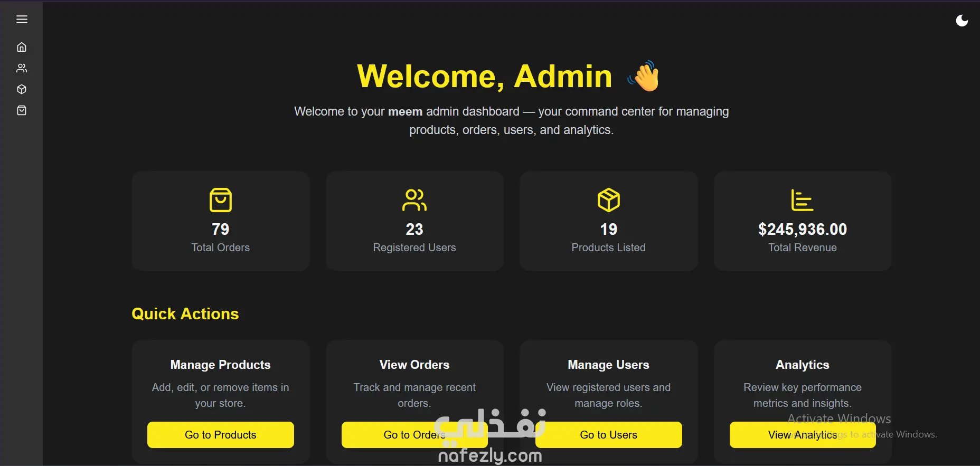Open Users via the sidebar people icon
980x466 pixels.
(22, 68)
